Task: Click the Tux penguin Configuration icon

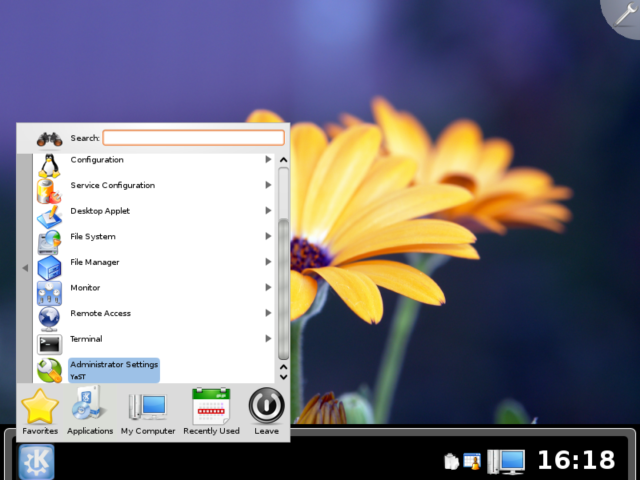Action: tap(49, 166)
